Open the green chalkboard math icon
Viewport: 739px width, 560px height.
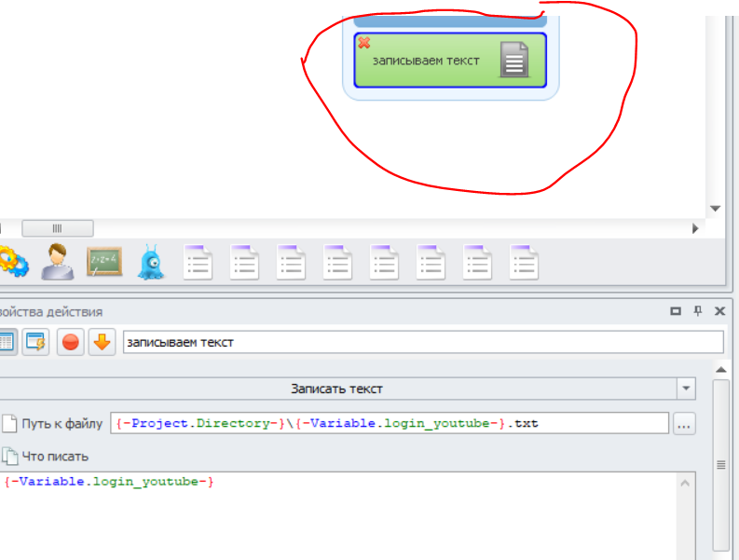tap(104, 262)
